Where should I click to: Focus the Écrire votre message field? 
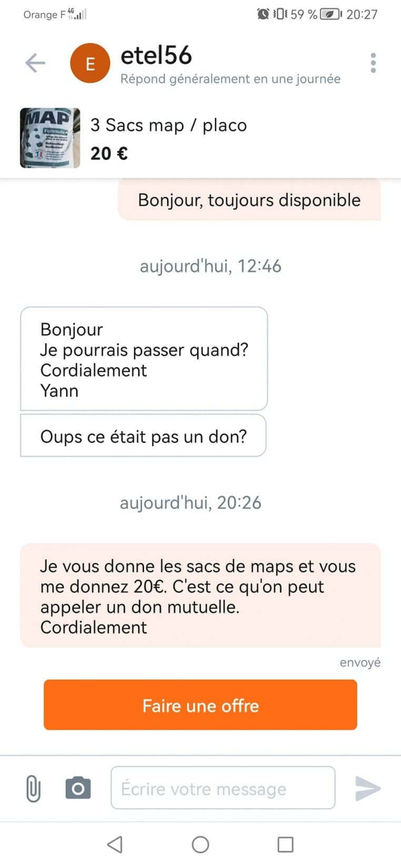click(223, 788)
